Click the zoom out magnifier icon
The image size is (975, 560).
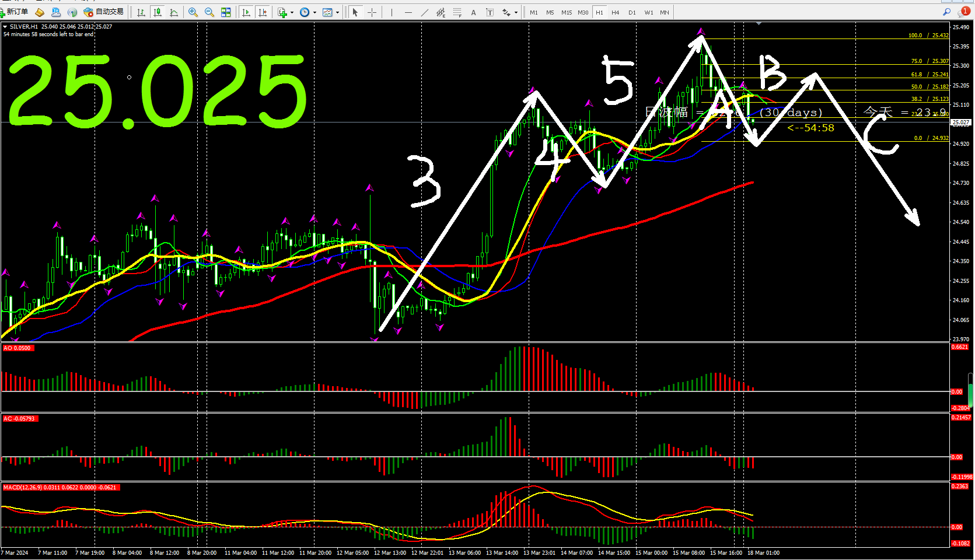coord(209,12)
